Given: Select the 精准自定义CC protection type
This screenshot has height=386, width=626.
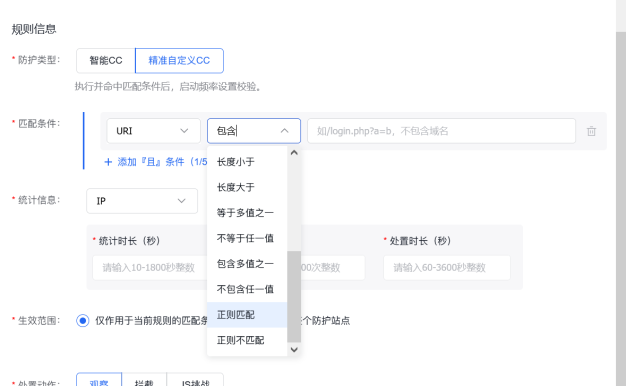Looking at the screenshot, I should (179, 61).
